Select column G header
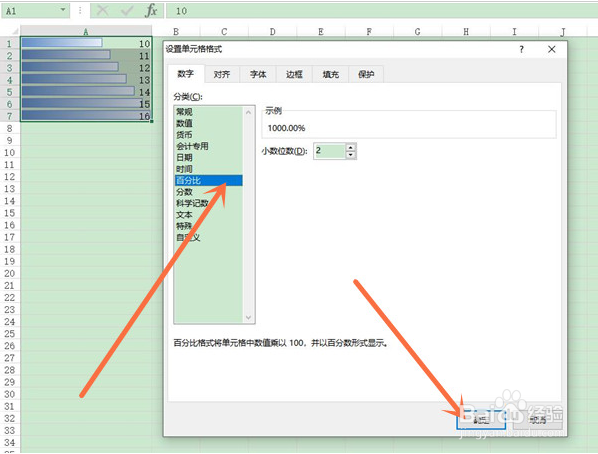 (418, 31)
